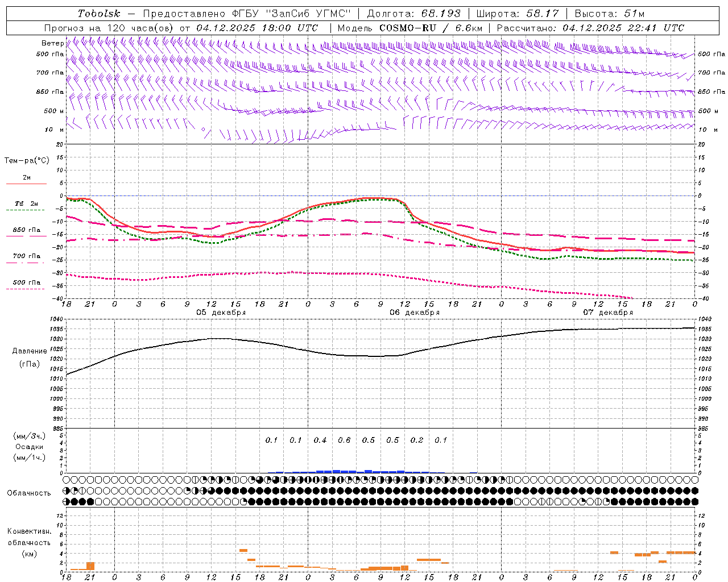Click the tall orange convective bar at 21h

click(90, 566)
